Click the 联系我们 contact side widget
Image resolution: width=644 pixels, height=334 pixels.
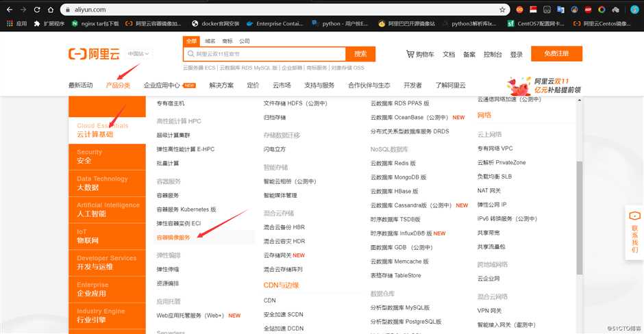point(634,232)
